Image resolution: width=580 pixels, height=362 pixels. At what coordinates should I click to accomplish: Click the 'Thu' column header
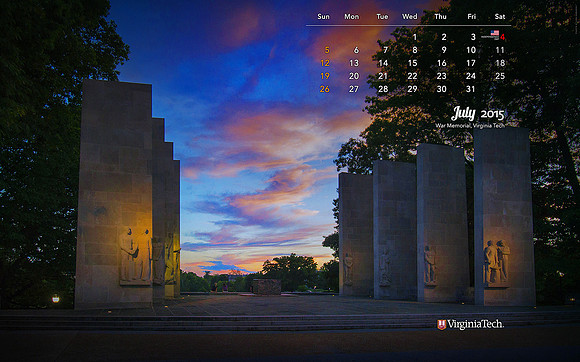440,17
